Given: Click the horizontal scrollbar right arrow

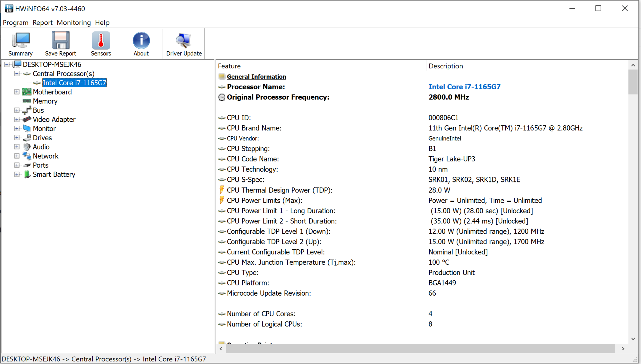Looking at the screenshot, I should pyautogui.click(x=623, y=349).
